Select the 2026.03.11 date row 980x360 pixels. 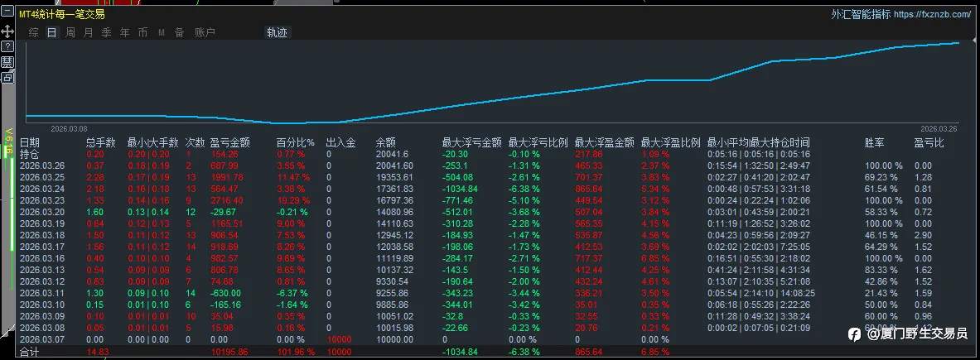pos(42,293)
